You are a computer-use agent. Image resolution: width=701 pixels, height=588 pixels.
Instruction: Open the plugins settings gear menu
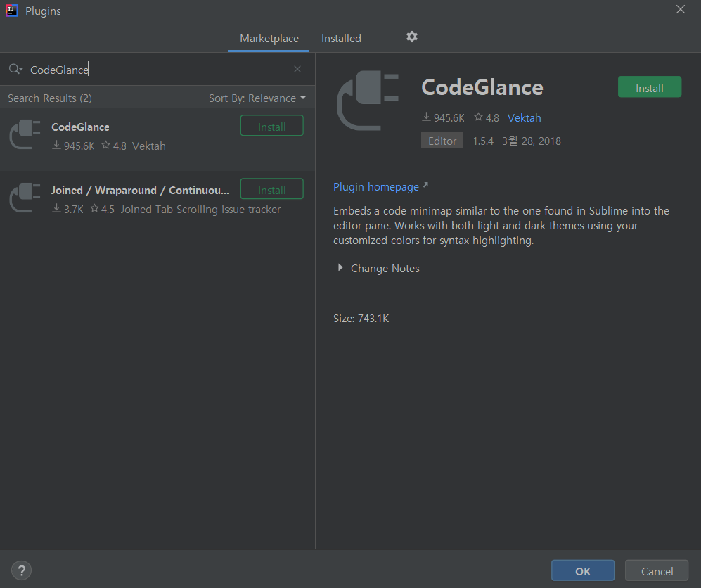(412, 37)
